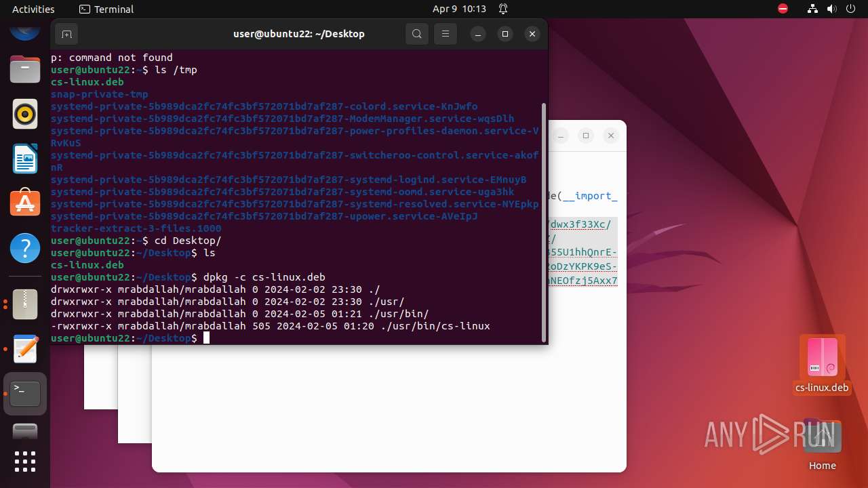Open Files from the dock
The height and width of the screenshot is (488, 868).
tap(25, 69)
